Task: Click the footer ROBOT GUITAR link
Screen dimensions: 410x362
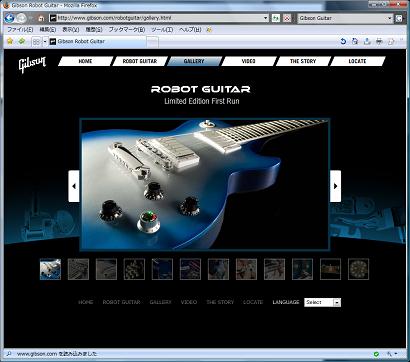Action: [121, 302]
